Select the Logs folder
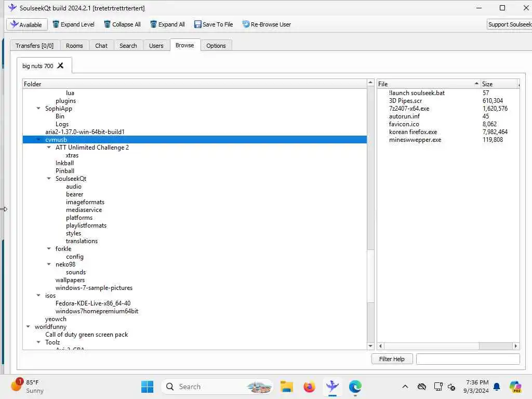The width and height of the screenshot is (532, 399). 62,124
